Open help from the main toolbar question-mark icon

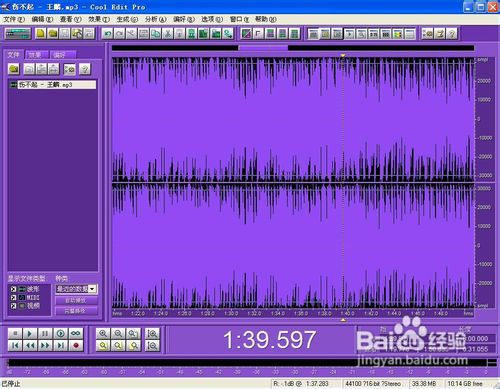click(x=452, y=34)
